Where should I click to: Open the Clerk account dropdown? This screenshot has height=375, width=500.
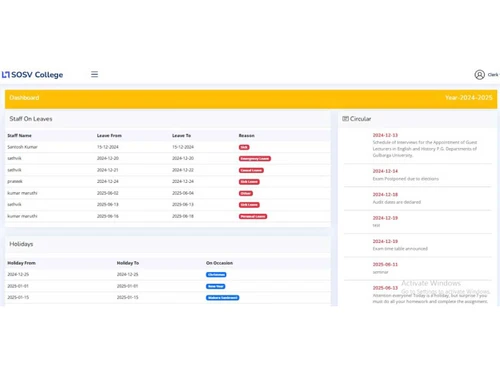point(493,75)
